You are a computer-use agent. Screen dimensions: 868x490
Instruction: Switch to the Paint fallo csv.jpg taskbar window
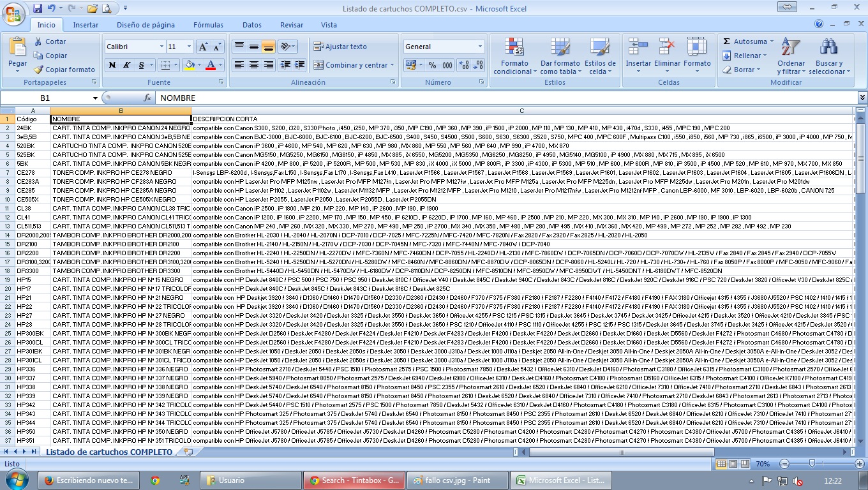(458, 480)
